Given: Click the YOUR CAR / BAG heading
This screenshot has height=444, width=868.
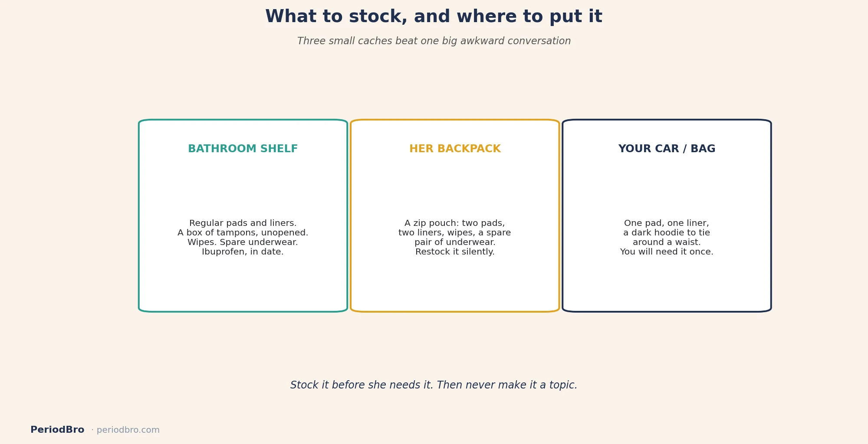Looking at the screenshot, I should click(x=667, y=149).
